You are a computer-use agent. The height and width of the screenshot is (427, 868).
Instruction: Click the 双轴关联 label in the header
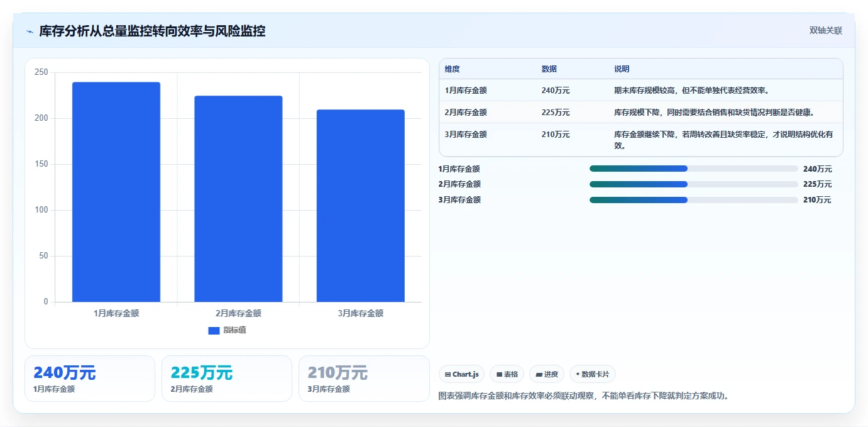825,31
